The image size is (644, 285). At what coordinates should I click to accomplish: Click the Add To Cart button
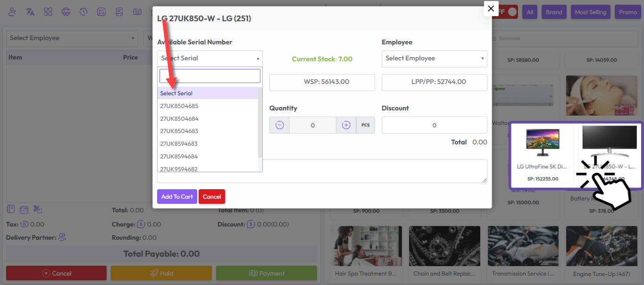(177, 197)
